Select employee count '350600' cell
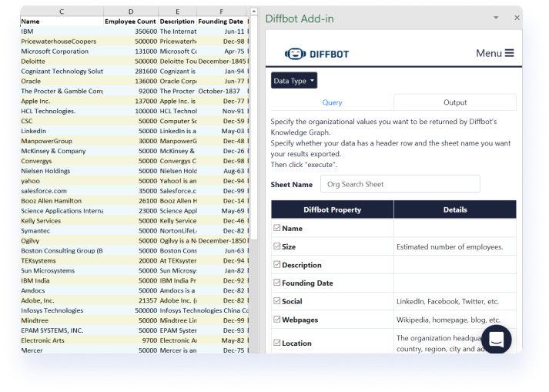549x392 pixels. point(131,32)
